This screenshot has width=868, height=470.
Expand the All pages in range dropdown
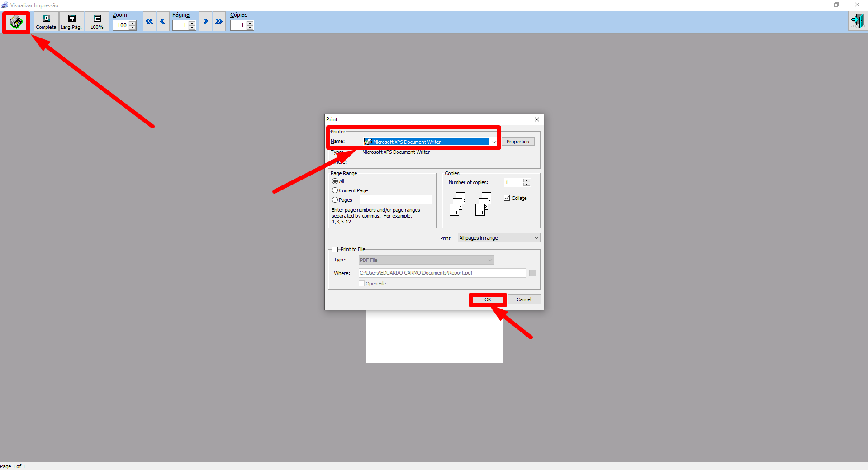pyautogui.click(x=536, y=238)
